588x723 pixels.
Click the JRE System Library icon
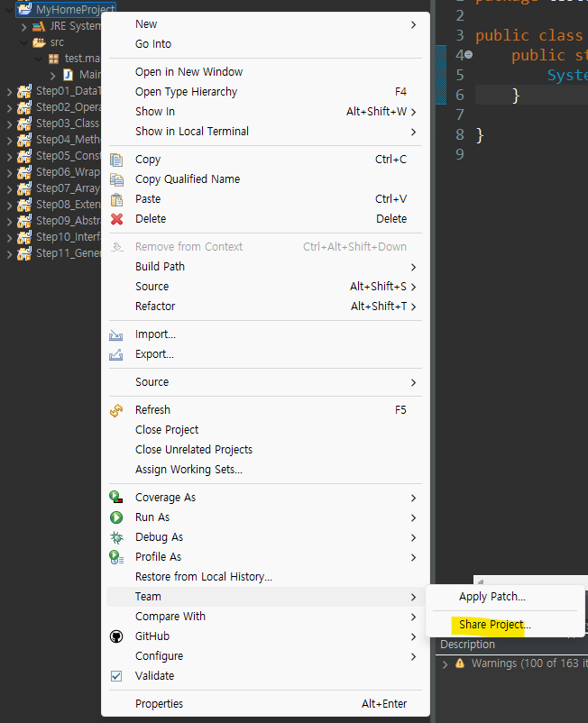39,26
